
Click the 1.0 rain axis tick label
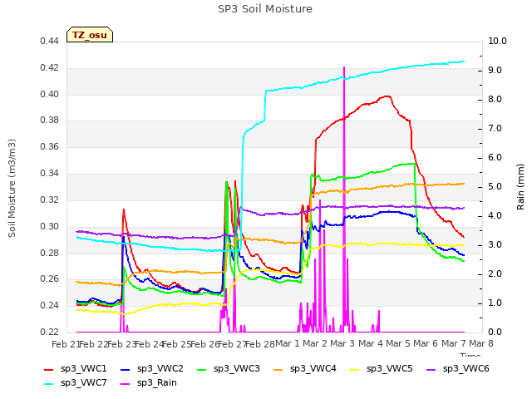(x=495, y=303)
